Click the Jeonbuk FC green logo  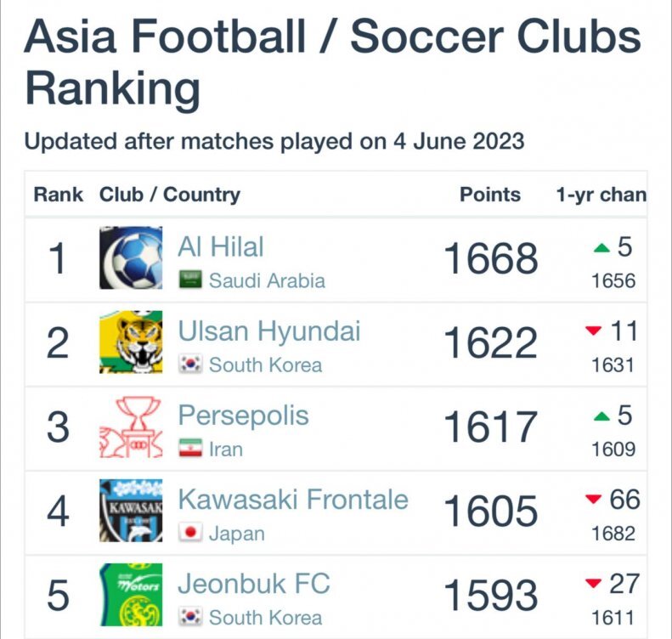(x=131, y=595)
